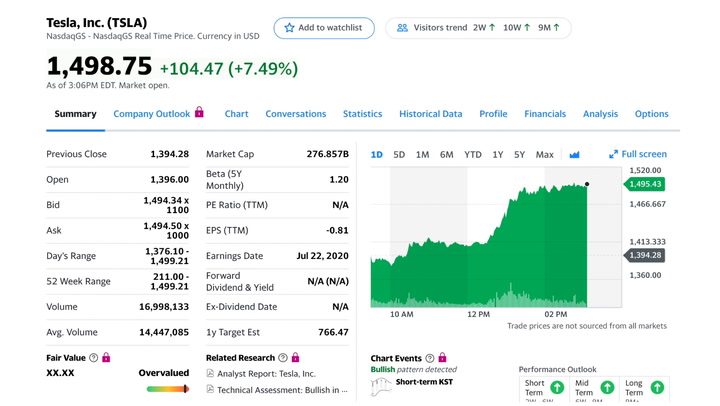Click the star Add to watchlist button
Viewport: 720px width, 406px height.
pyautogui.click(x=324, y=28)
